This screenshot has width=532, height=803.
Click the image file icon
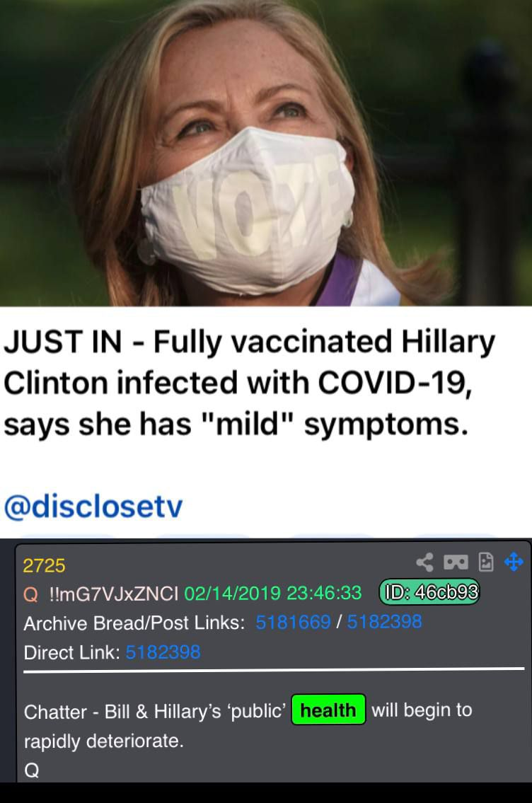point(485,562)
